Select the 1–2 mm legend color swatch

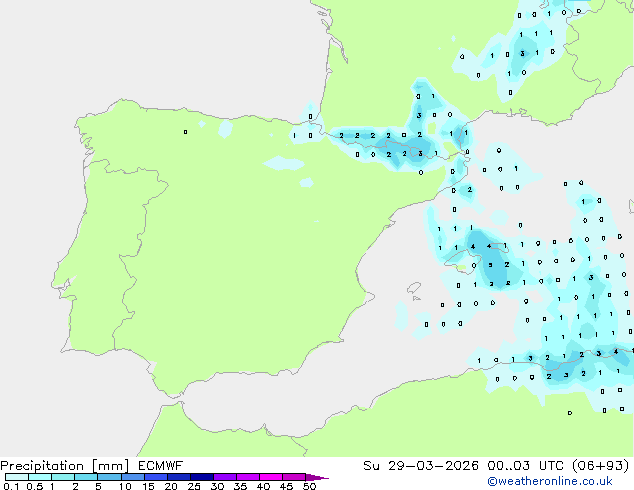click(x=63, y=477)
